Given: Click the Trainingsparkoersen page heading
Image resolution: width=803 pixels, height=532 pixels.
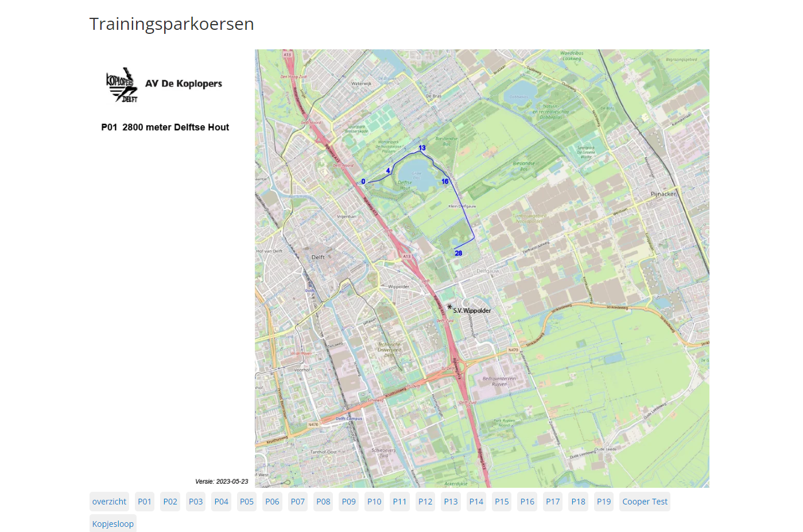Looking at the screenshot, I should [x=172, y=24].
